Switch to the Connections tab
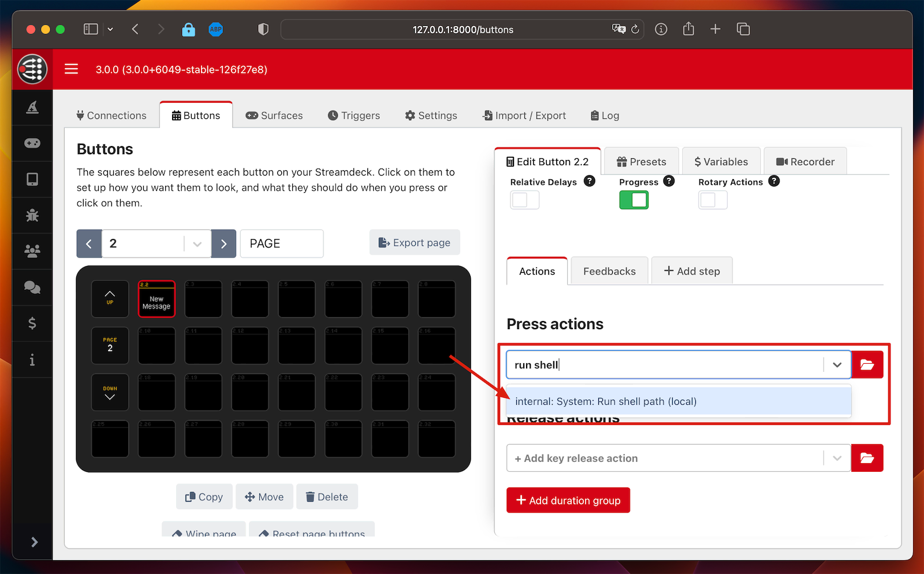 coord(111,115)
